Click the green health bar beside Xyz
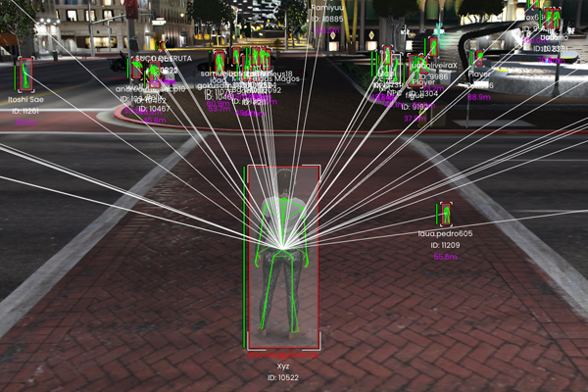Viewport: 588px width, 392px height. pyautogui.click(x=244, y=257)
